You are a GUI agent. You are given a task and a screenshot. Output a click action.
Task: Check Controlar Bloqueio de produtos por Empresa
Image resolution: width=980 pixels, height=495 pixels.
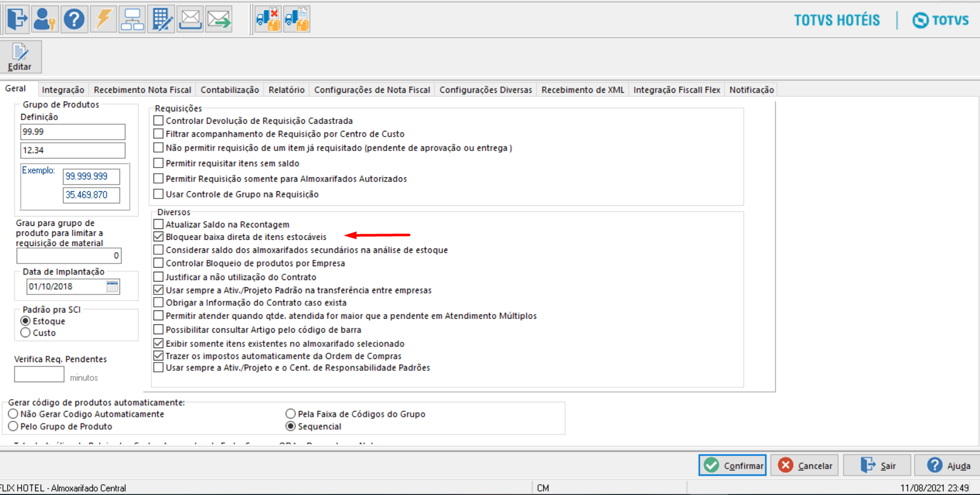(x=159, y=263)
